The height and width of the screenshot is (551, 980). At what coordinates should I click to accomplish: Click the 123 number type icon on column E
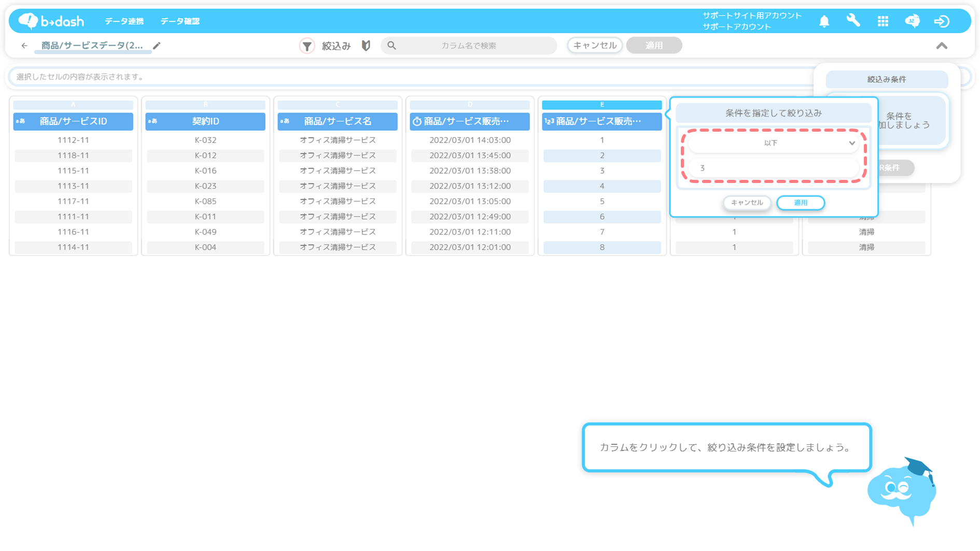549,121
